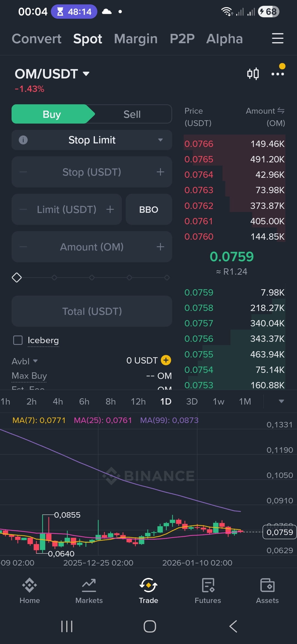
Task: Switch to the Margin tab
Action: 136,39
